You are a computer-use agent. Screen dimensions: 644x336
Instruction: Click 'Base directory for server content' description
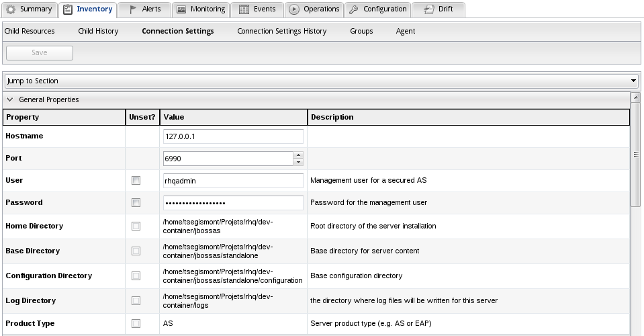tap(365, 251)
